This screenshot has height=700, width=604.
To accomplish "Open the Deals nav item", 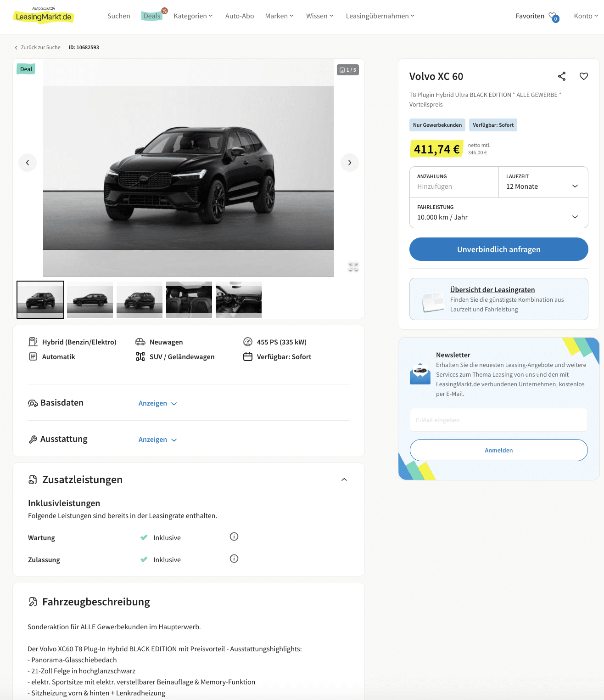I will click(x=152, y=16).
